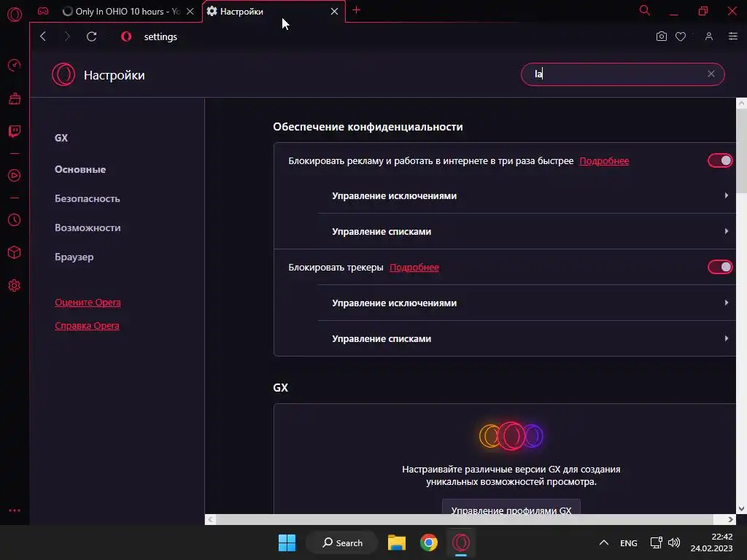Open History clock icon in sidebar
Screen dimensions: 747x560
(x=15, y=219)
